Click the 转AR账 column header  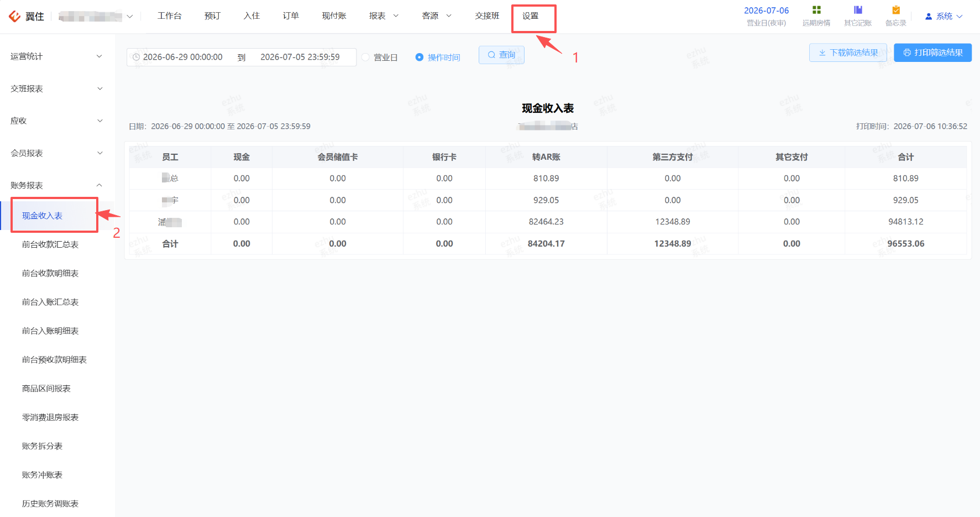(x=546, y=157)
